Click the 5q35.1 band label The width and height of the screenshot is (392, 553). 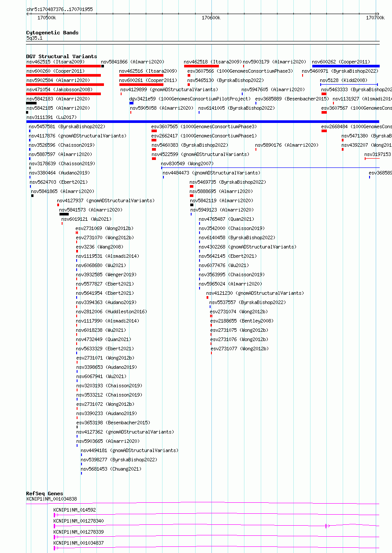point(34,38)
